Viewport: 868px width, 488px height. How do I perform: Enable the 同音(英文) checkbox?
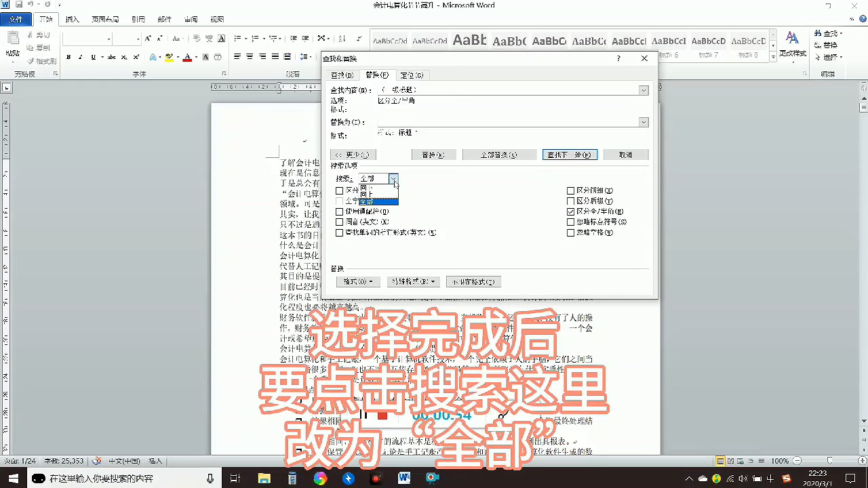click(340, 222)
